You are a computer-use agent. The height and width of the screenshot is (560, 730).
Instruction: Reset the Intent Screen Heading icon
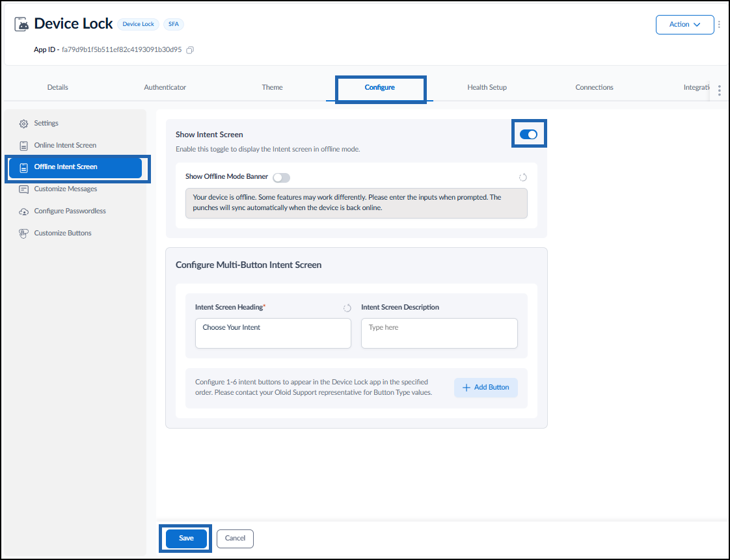tap(347, 308)
